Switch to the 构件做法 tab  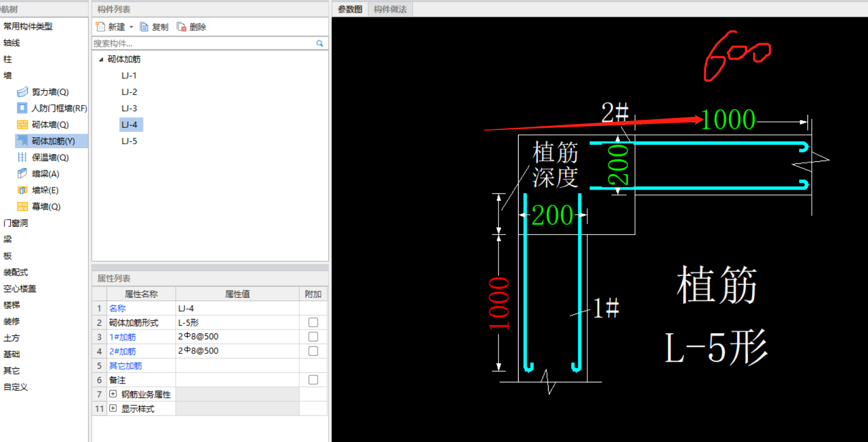tap(390, 9)
